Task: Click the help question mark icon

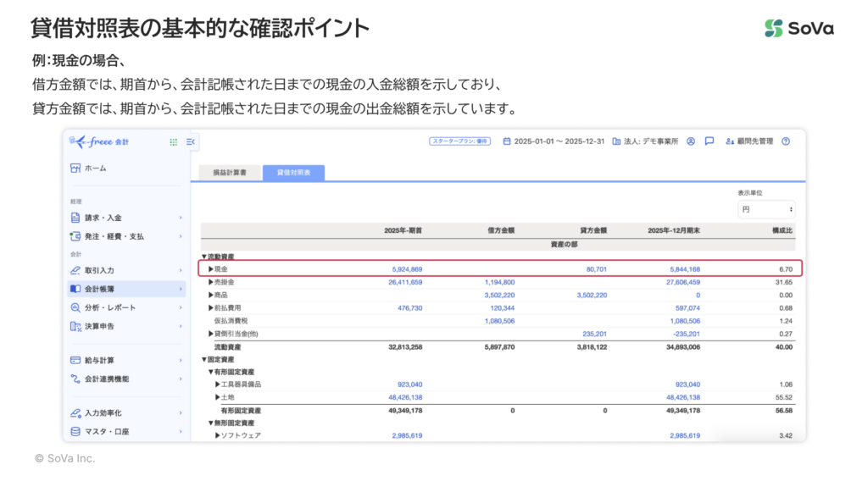Action: 786,141
